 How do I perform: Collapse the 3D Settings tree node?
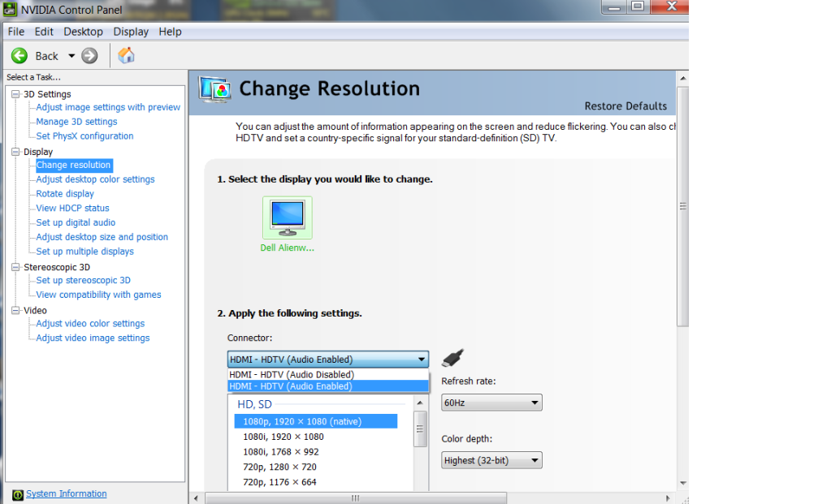pos(15,93)
